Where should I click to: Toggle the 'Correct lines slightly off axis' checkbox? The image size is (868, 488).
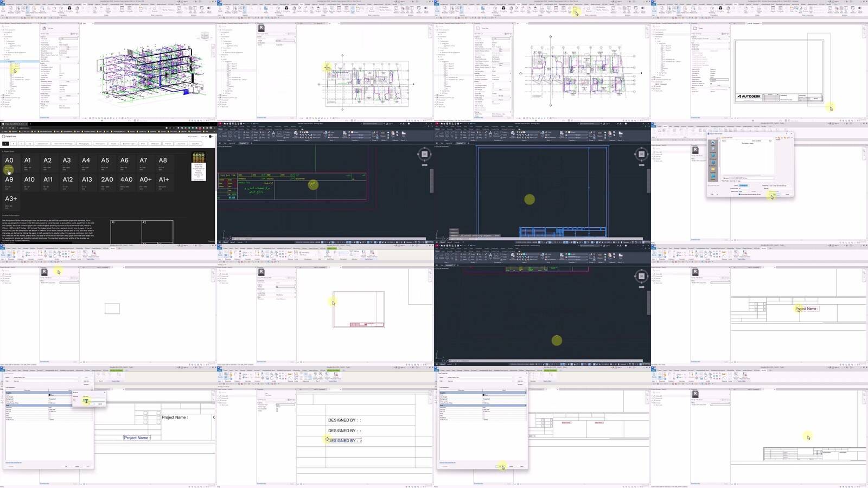[x=740, y=194]
